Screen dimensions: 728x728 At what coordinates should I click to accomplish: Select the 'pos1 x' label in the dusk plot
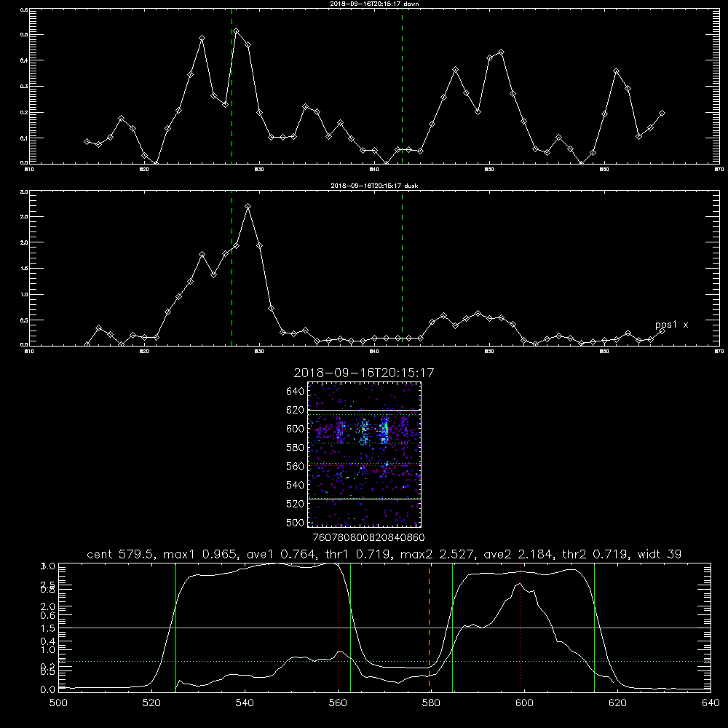coord(671,325)
